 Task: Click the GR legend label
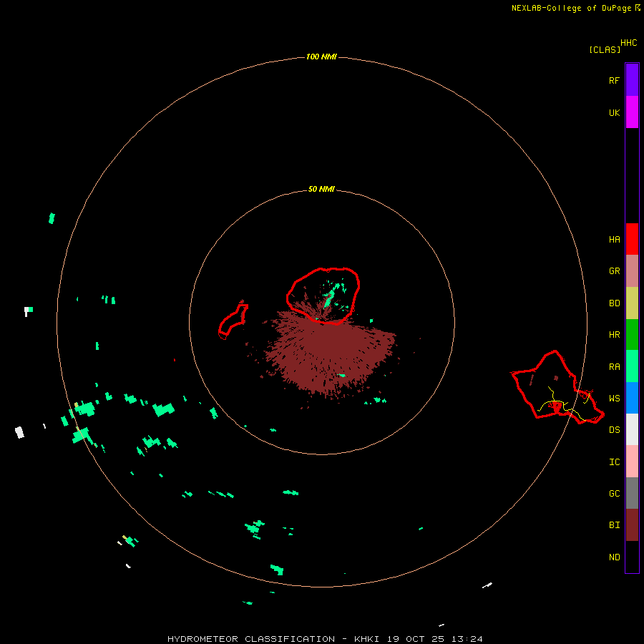click(614, 271)
